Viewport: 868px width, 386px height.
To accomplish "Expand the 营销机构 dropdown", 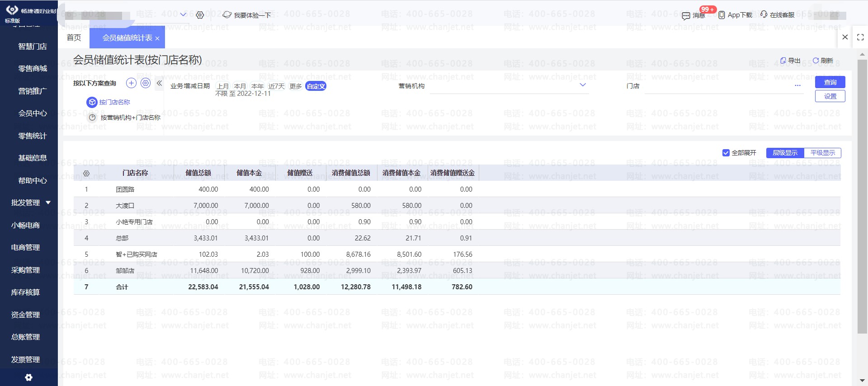I will [x=583, y=85].
